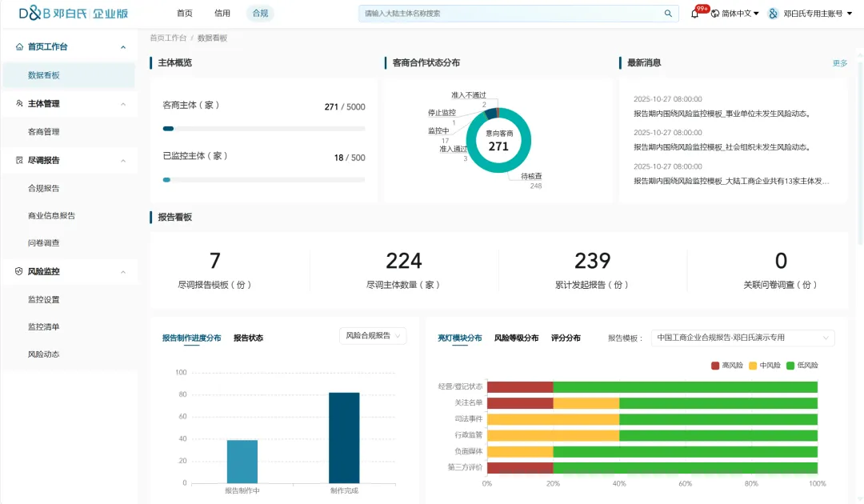The height and width of the screenshot is (504, 864).
Task: Collapse the 尽调报告 sidebar section
Action: point(123,161)
